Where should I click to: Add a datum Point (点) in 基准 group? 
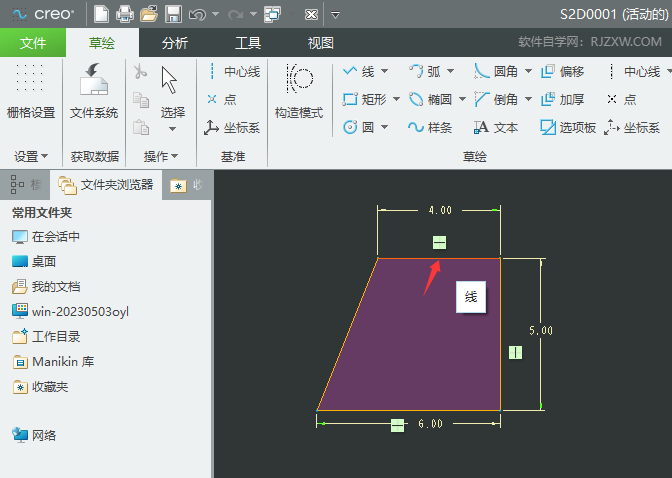(221, 99)
